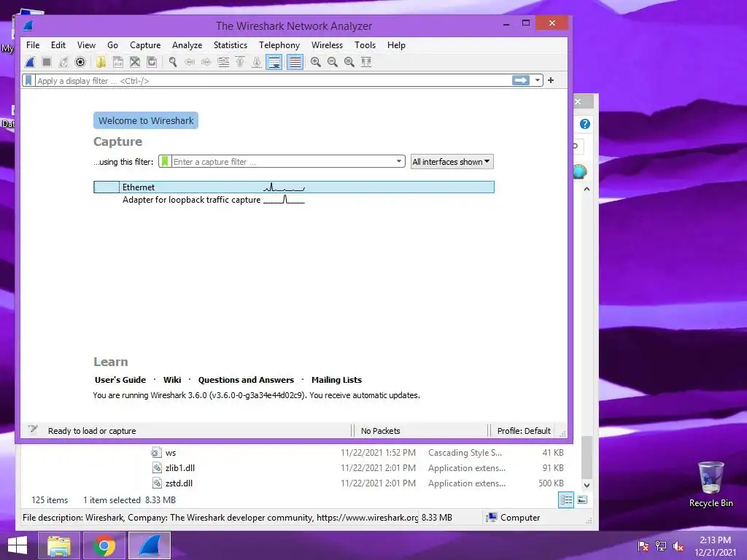Image resolution: width=747 pixels, height=560 pixels.
Task: Expand the display filter history dropdown
Action: 538,80
